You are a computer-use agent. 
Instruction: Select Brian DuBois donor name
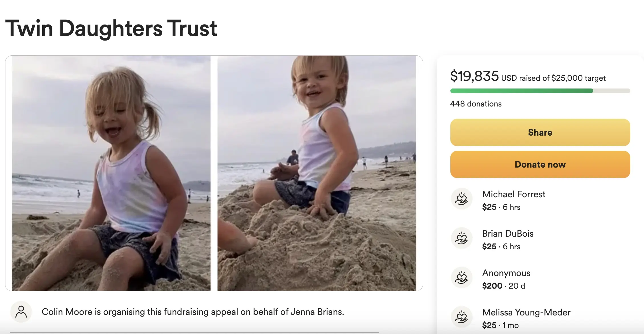click(508, 234)
